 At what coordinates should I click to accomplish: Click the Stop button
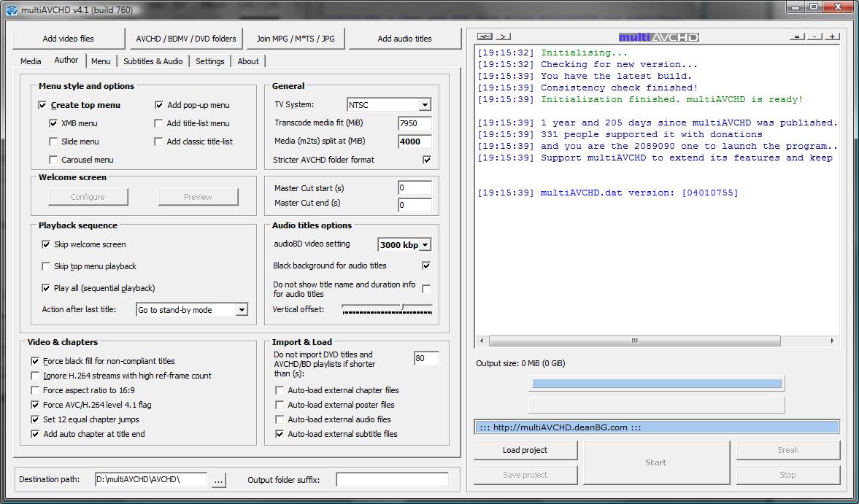pos(787,475)
